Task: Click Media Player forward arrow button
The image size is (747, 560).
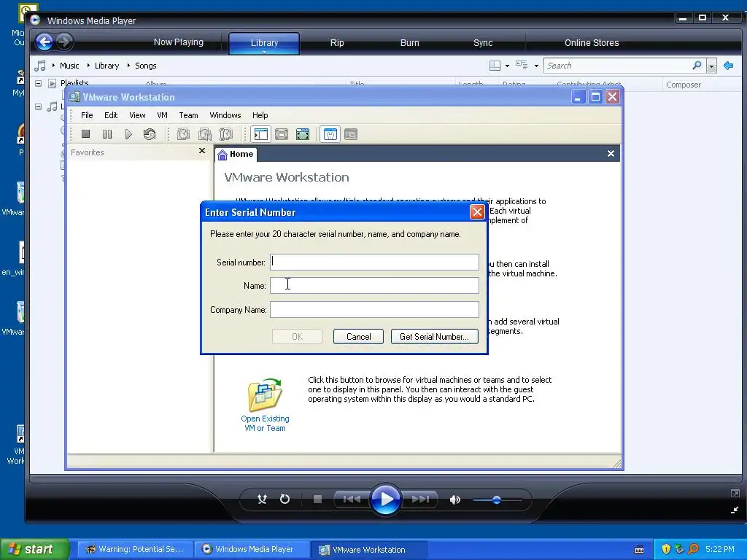Action: click(64, 42)
